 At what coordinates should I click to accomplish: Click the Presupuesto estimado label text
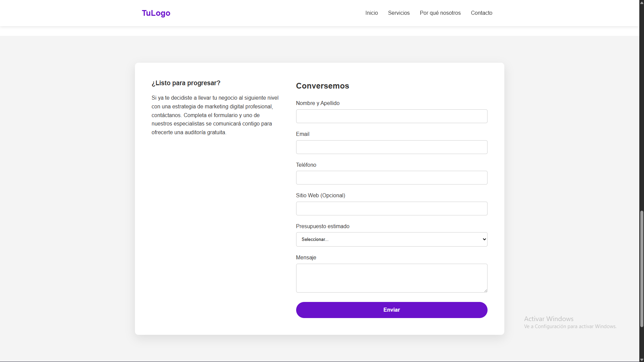322,226
